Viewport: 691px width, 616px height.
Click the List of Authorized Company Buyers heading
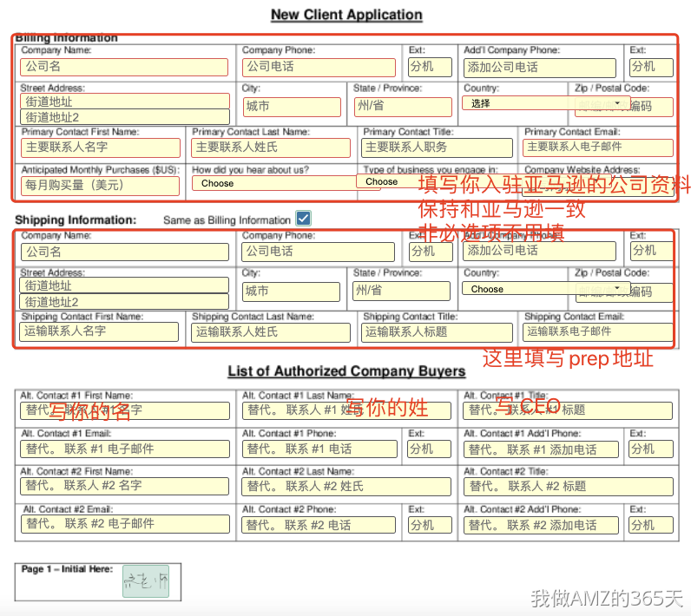click(x=346, y=371)
